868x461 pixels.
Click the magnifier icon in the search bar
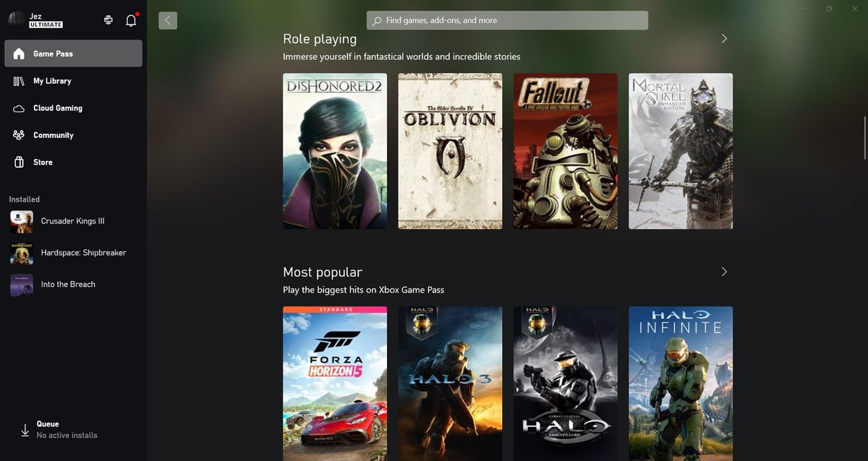375,20
